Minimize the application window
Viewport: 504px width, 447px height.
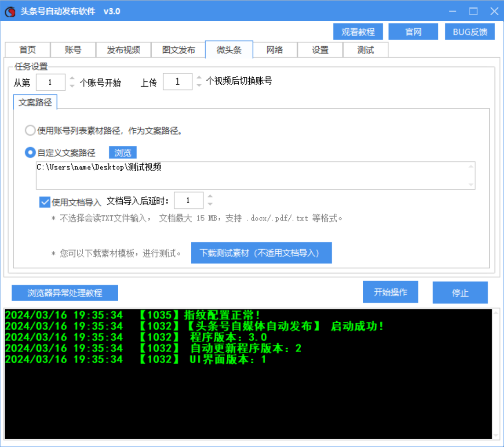coord(452,11)
